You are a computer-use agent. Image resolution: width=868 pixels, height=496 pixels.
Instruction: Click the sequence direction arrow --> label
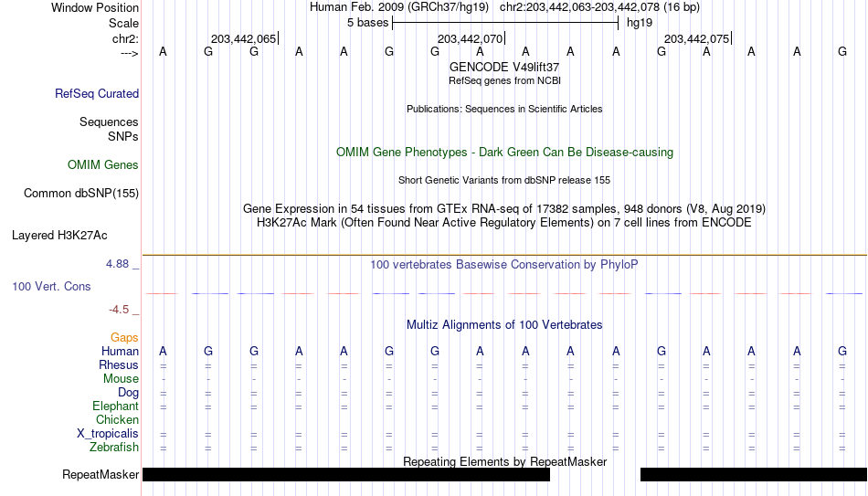click(x=130, y=54)
